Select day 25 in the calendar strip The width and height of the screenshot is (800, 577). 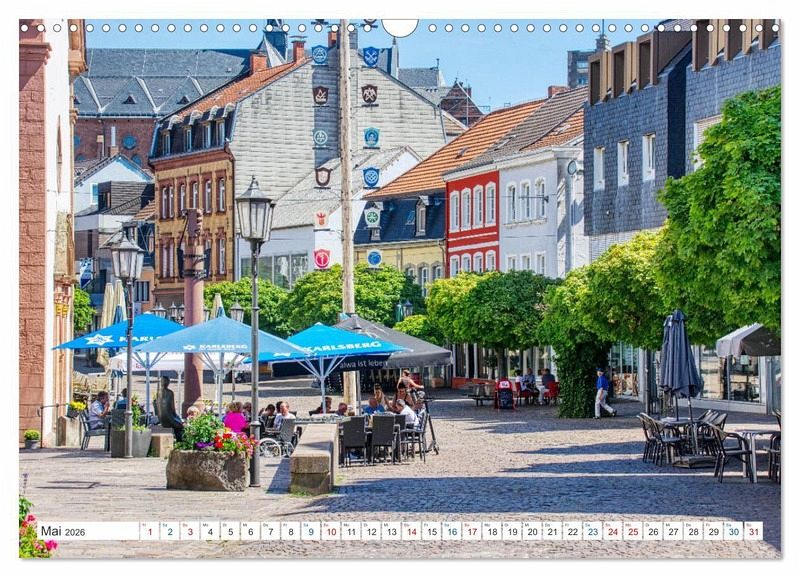pos(633,531)
